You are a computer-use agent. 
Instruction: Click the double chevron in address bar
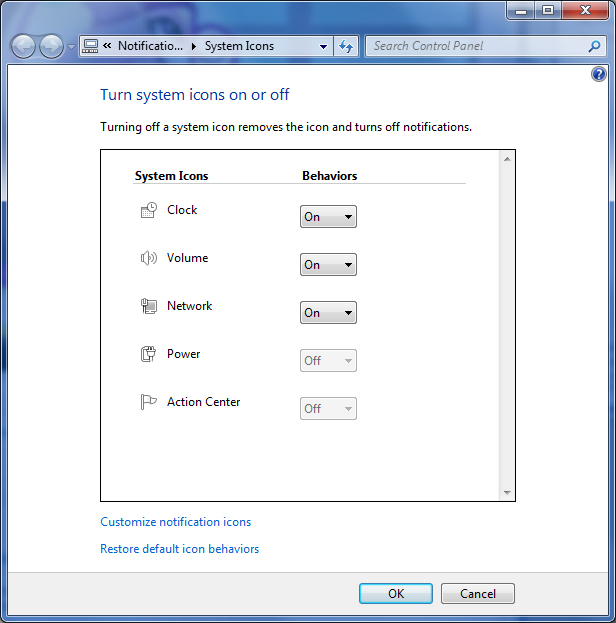107,46
